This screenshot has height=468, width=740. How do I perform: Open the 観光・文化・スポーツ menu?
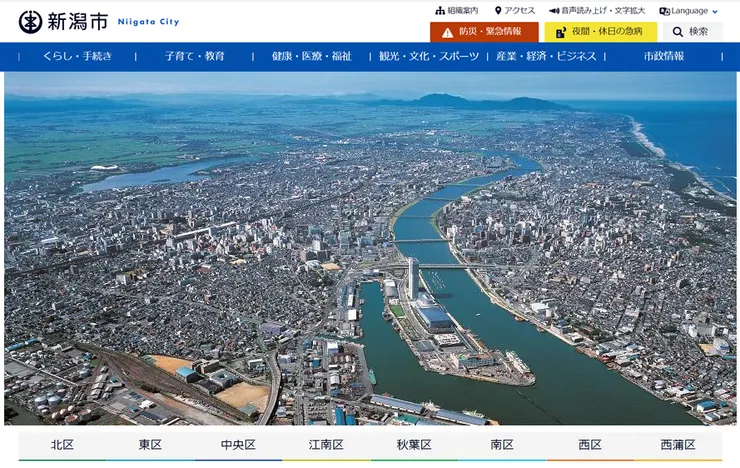tap(429, 56)
